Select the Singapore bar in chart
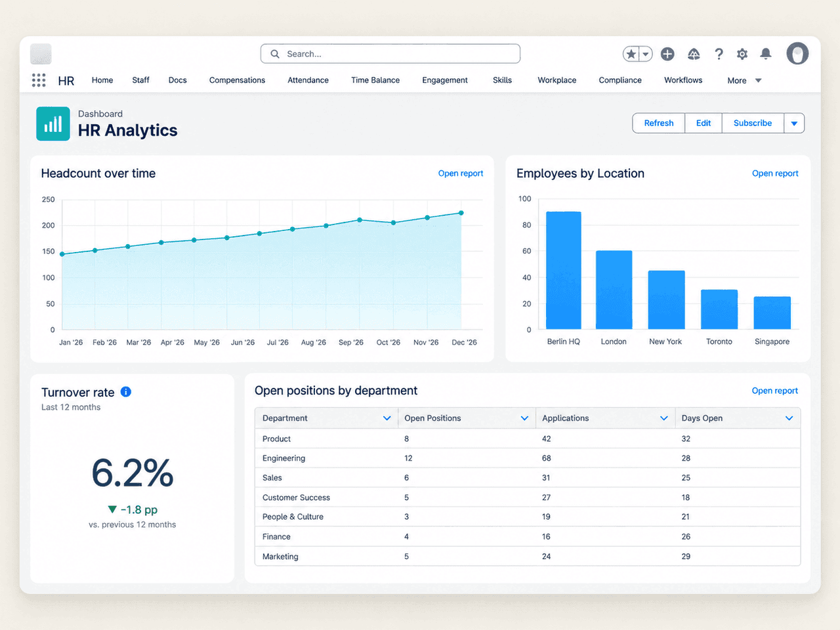840x630 pixels. [772, 313]
